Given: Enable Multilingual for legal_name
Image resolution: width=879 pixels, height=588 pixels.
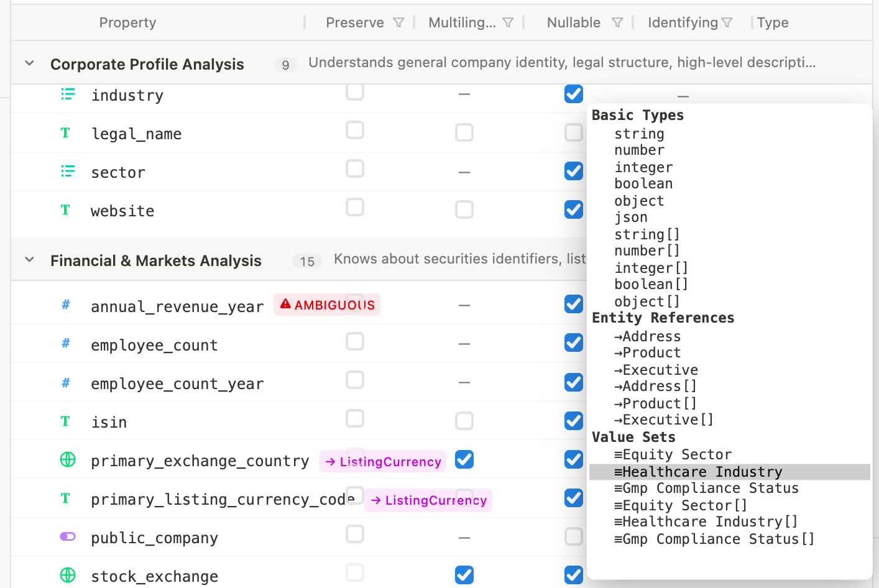Looking at the screenshot, I should point(464,132).
